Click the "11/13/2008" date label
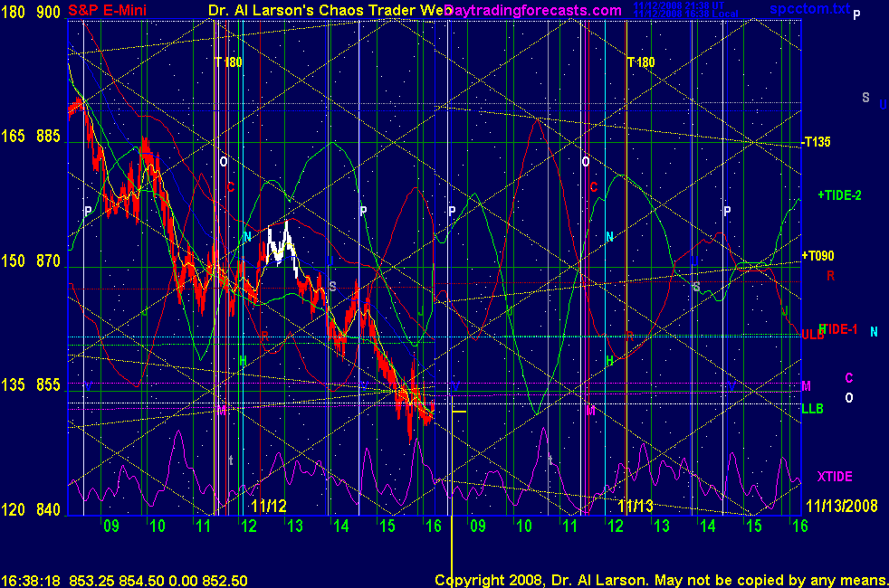 842,506
